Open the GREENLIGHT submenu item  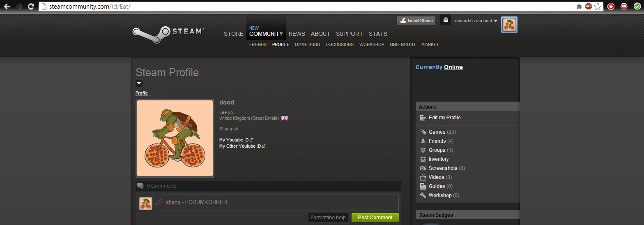coord(402,44)
